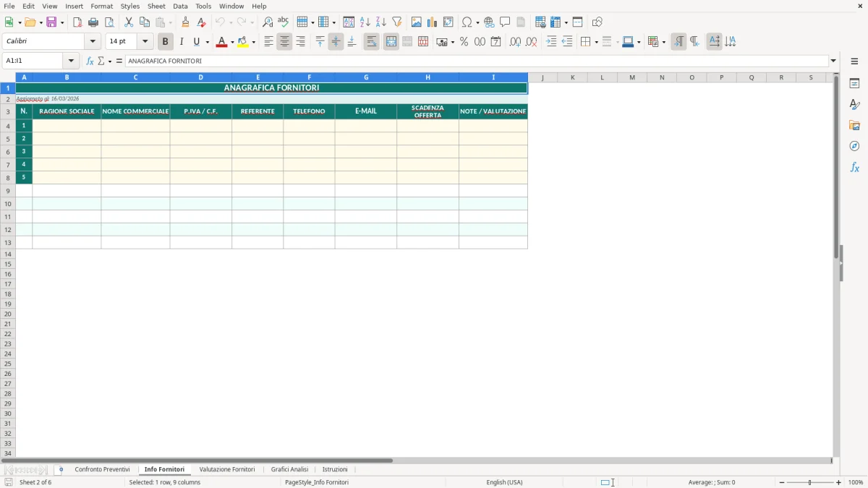
Task: Apply yellow background color swatch
Action: point(243,42)
